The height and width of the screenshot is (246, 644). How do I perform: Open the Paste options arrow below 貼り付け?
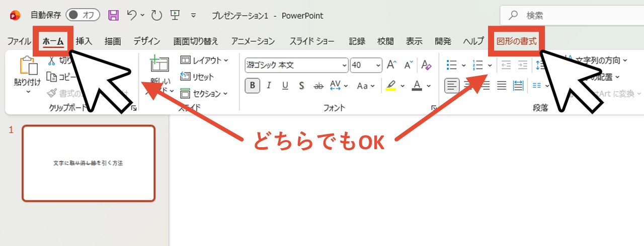pos(28,92)
